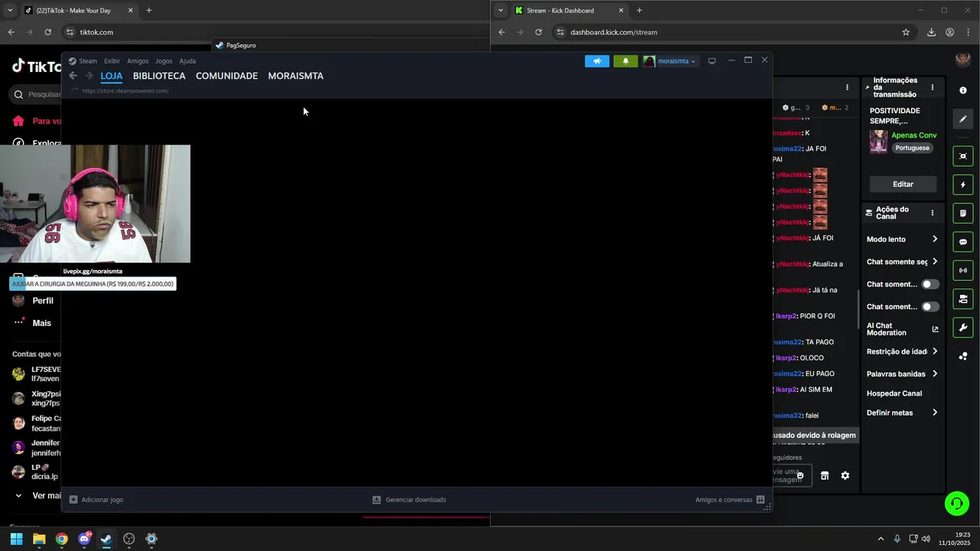
Task: Click the store.steampowered.com URL in Steam
Action: (x=125, y=91)
